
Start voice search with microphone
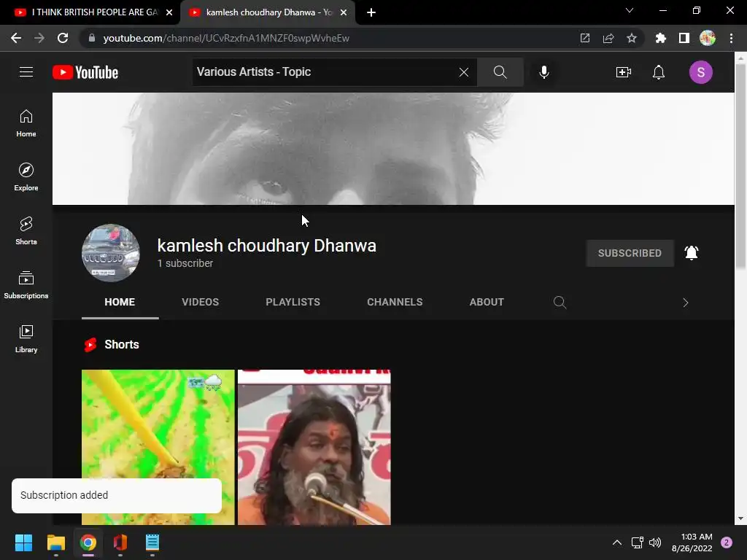pos(544,72)
